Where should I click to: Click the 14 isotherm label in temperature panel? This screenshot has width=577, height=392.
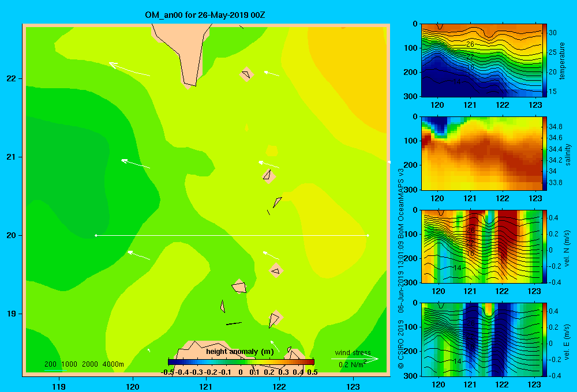click(456, 82)
